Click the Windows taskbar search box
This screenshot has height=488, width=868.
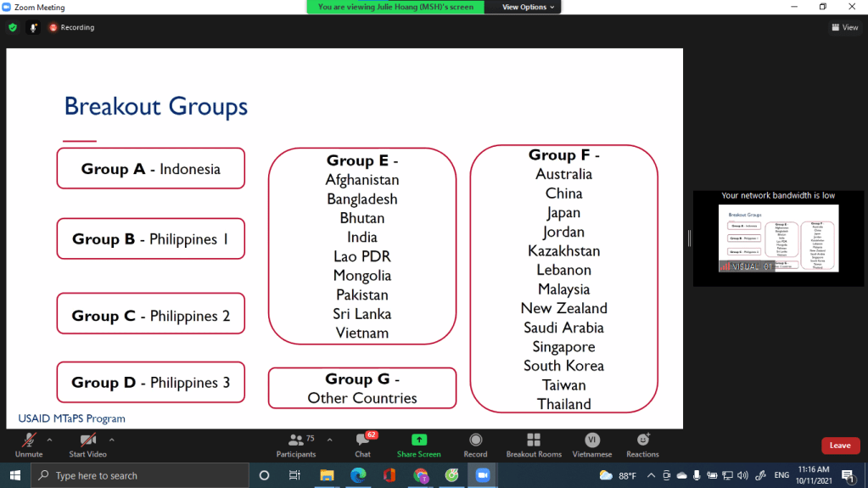[x=140, y=475]
